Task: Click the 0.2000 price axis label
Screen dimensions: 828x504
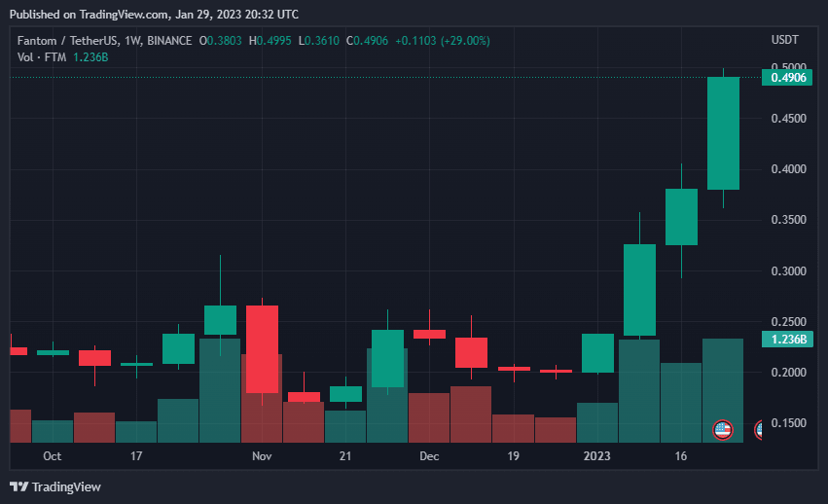Action: (788, 373)
